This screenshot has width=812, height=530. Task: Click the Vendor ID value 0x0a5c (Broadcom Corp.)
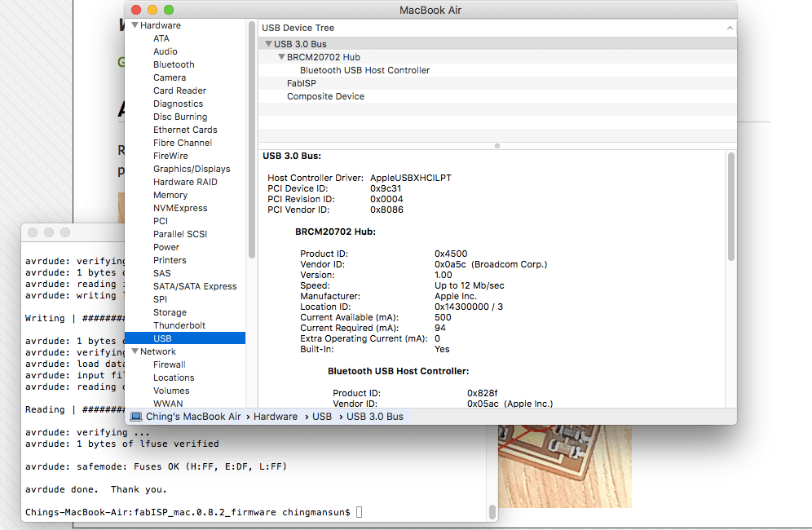click(x=491, y=264)
